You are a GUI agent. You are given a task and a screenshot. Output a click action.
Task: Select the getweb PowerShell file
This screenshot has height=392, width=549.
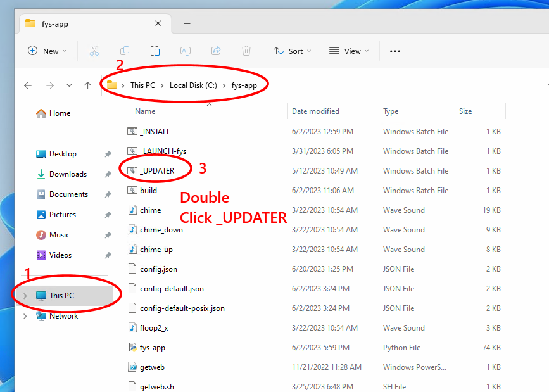pyautogui.click(x=153, y=367)
